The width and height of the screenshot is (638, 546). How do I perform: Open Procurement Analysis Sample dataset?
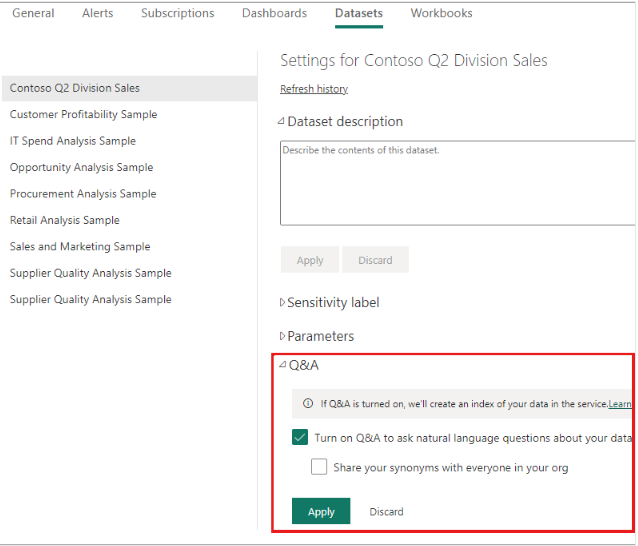[83, 194]
